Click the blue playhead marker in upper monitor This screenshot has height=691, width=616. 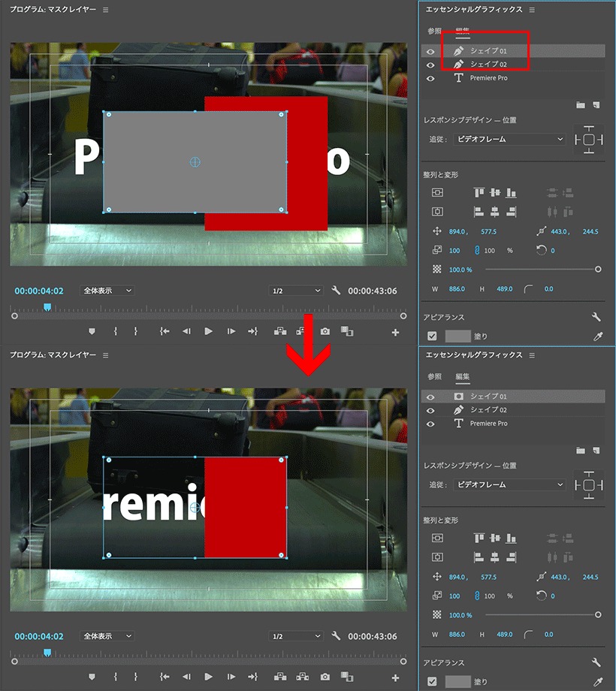point(47,307)
